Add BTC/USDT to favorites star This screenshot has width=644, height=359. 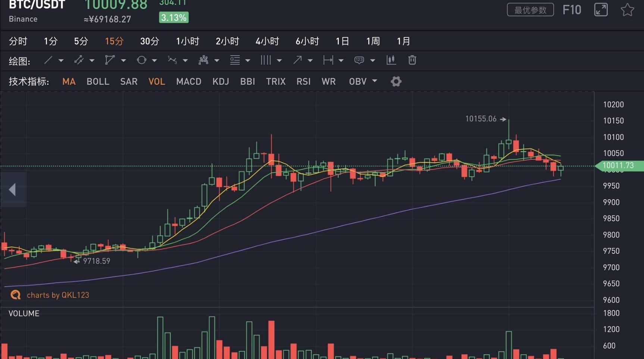(x=627, y=10)
